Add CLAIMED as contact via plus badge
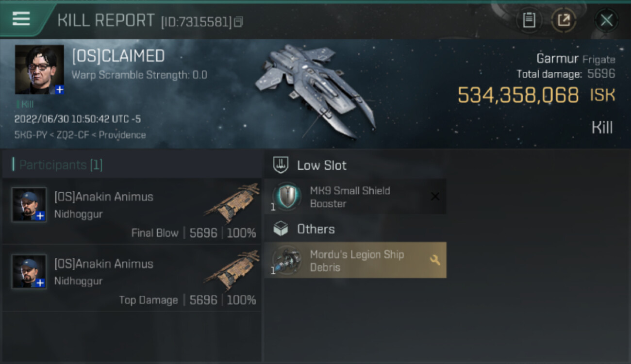Viewport: 631px width, 364px height. [59, 90]
